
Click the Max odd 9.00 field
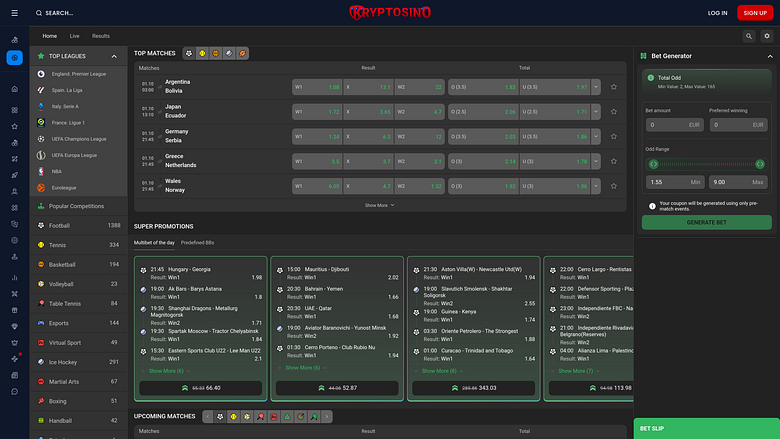click(x=738, y=182)
